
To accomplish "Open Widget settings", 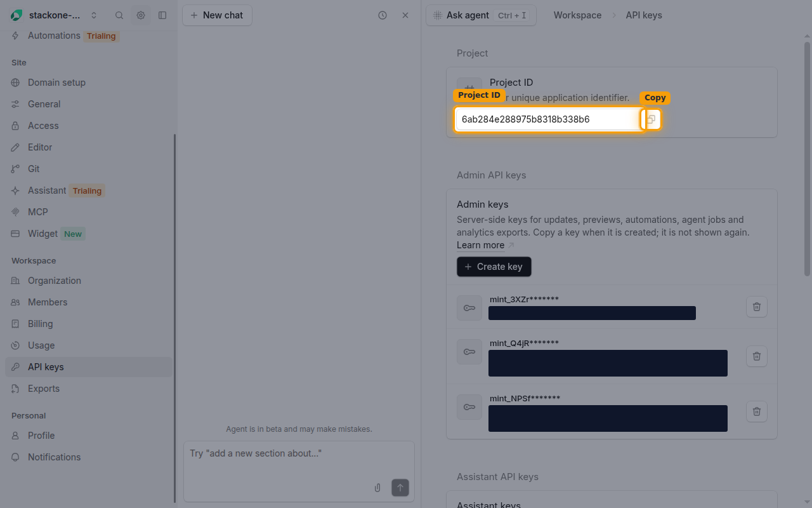I will pyautogui.click(x=89, y=234).
